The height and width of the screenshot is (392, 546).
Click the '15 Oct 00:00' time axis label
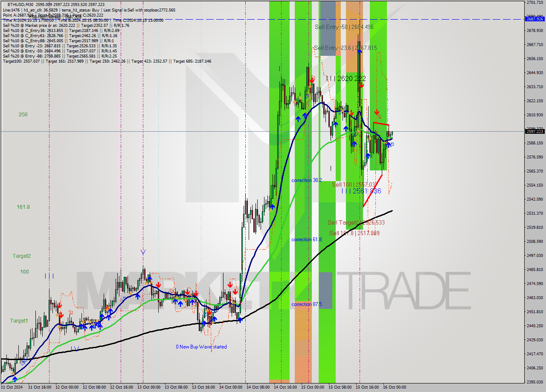coord(312,388)
